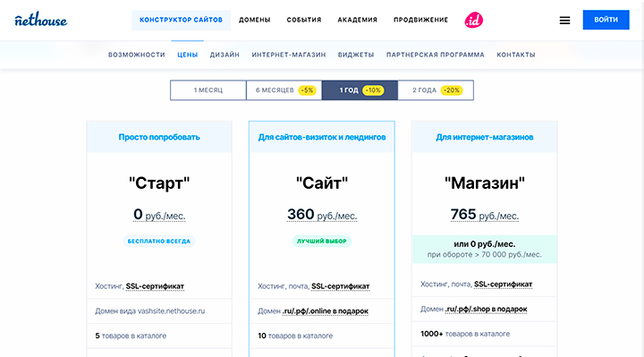This screenshot has height=357, width=644.
Task: Click the "Старт" plan title
Action: (x=159, y=183)
